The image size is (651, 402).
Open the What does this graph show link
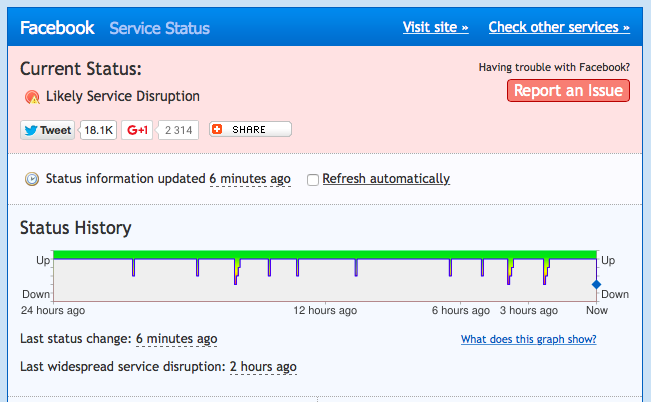(x=529, y=339)
